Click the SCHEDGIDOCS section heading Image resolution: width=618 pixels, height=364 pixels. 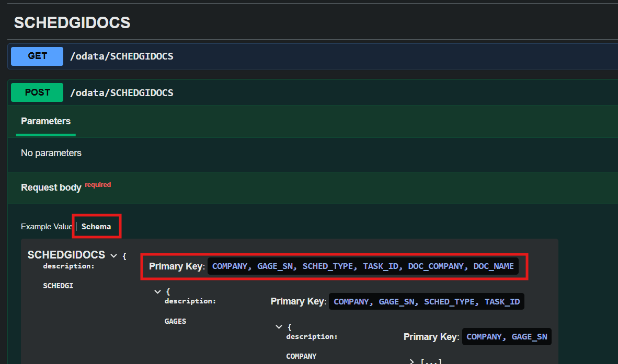(x=72, y=23)
